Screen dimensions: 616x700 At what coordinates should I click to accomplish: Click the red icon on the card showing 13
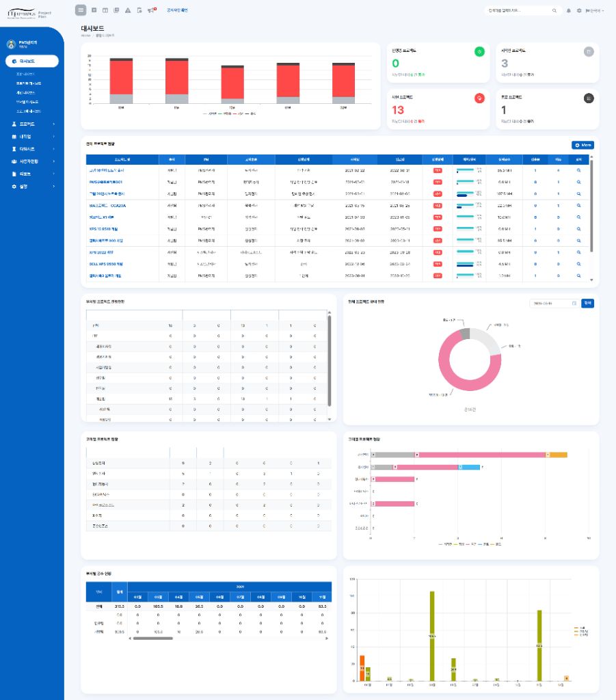tap(479, 98)
